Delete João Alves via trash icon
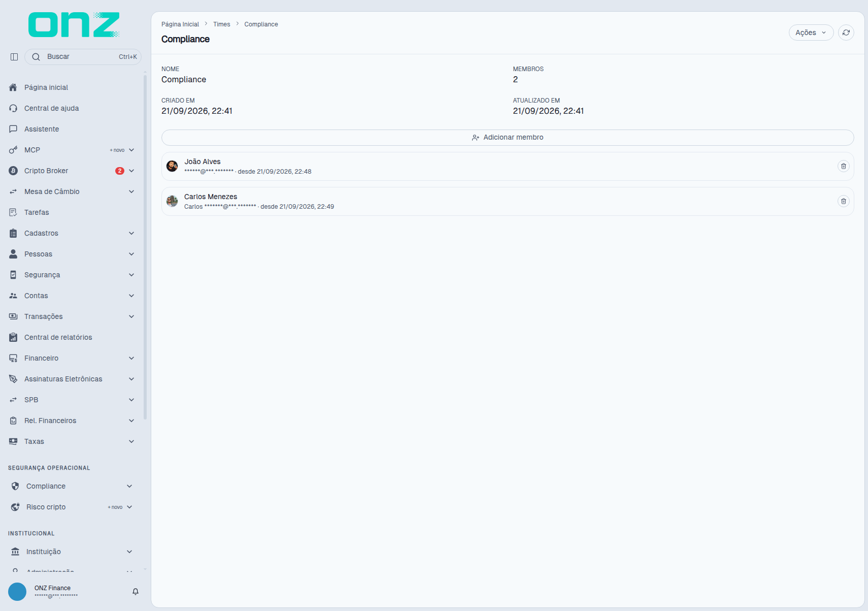The image size is (868, 611). point(843,166)
